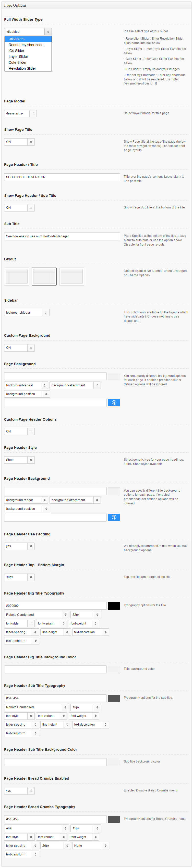Click the upload button under Page Background
193x868 pixels.
click(114, 403)
